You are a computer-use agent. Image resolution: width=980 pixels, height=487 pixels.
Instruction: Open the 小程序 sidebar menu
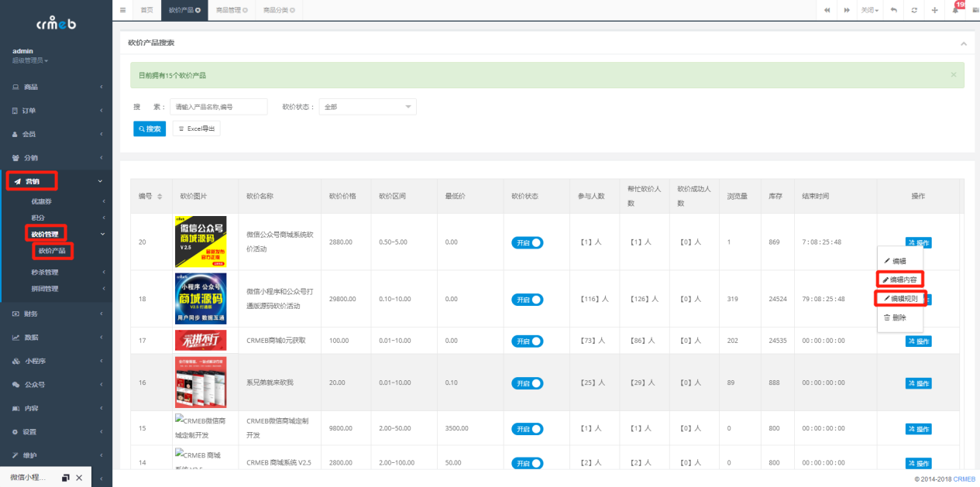click(56, 361)
